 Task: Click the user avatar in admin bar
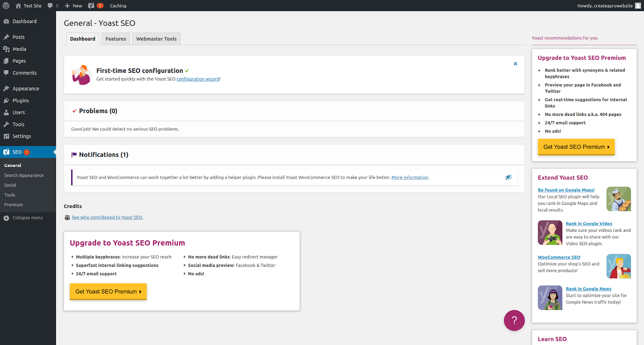(638, 6)
